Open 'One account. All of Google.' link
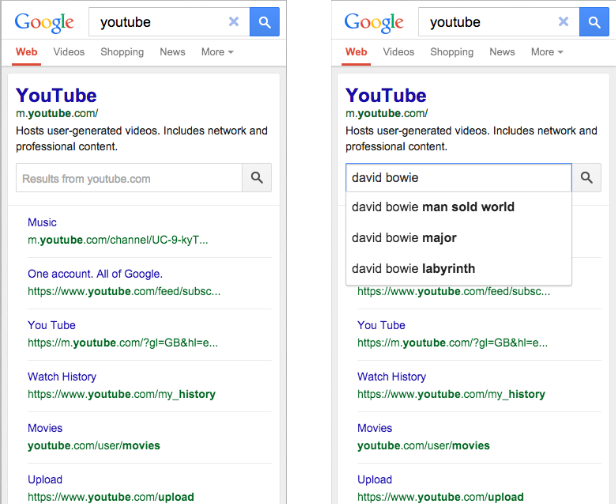This screenshot has width=616, height=504. (95, 274)
